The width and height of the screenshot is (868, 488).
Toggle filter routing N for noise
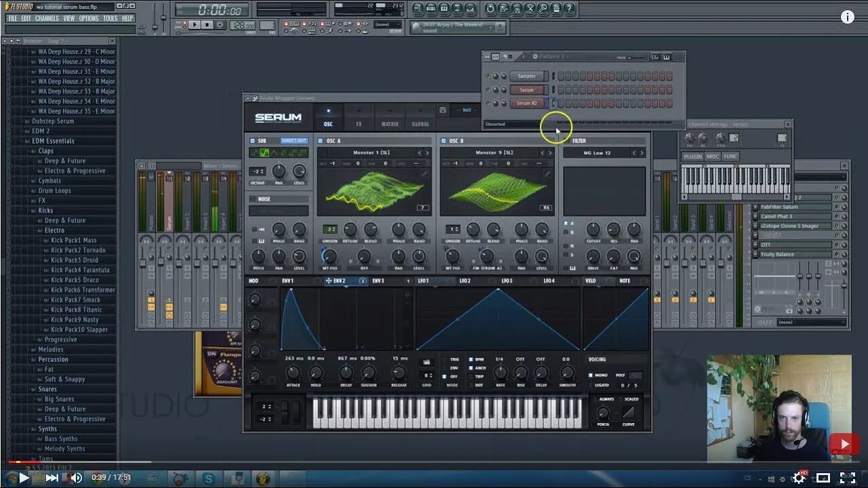[566, 246]
